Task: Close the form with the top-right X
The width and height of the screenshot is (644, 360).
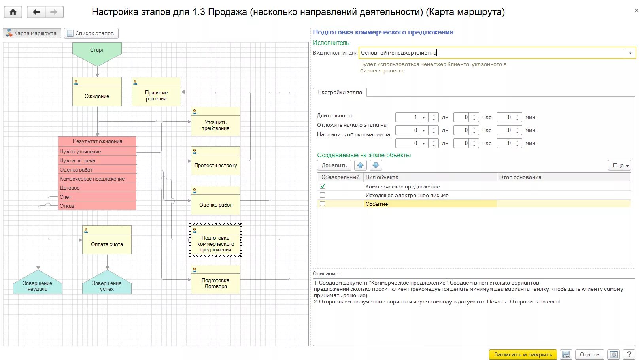Action: pos(636,11)
